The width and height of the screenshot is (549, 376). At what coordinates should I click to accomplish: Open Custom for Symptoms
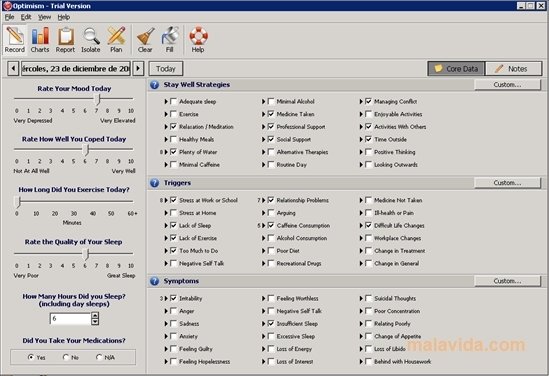click(507, 281)
